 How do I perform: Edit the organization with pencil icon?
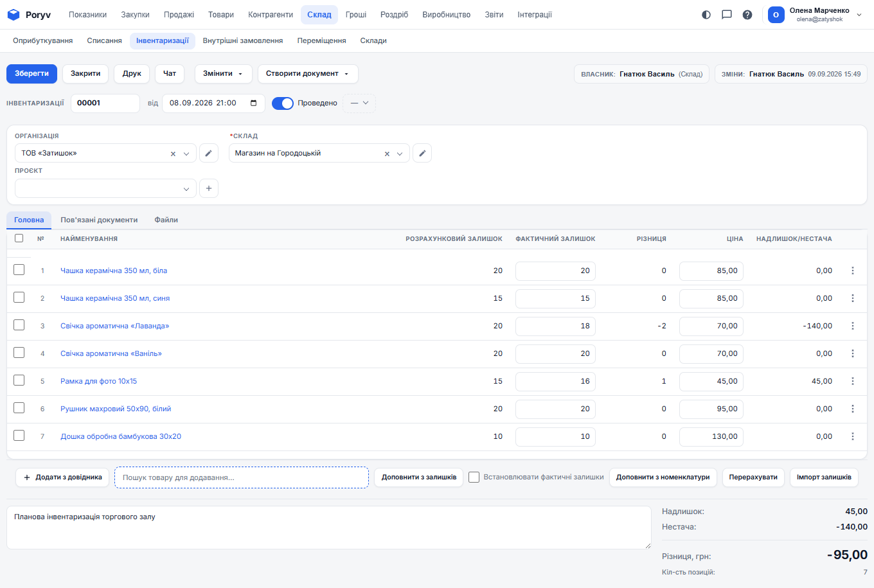pyautogui.click(x=209, y=153)
